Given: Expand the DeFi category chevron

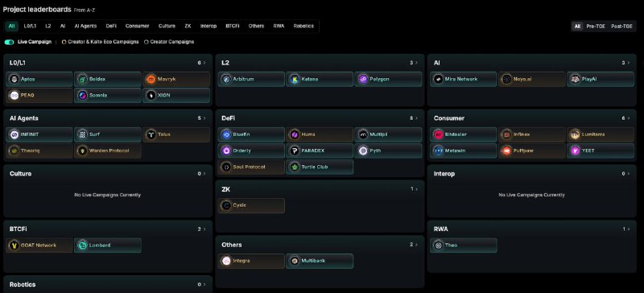Looking at the screenshot, I should click(x=416, y=118).
